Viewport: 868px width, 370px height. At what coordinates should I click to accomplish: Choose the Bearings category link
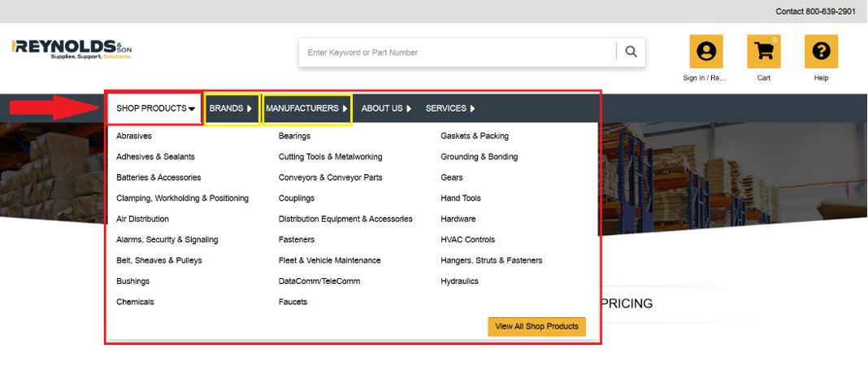[x=294, y=136]
